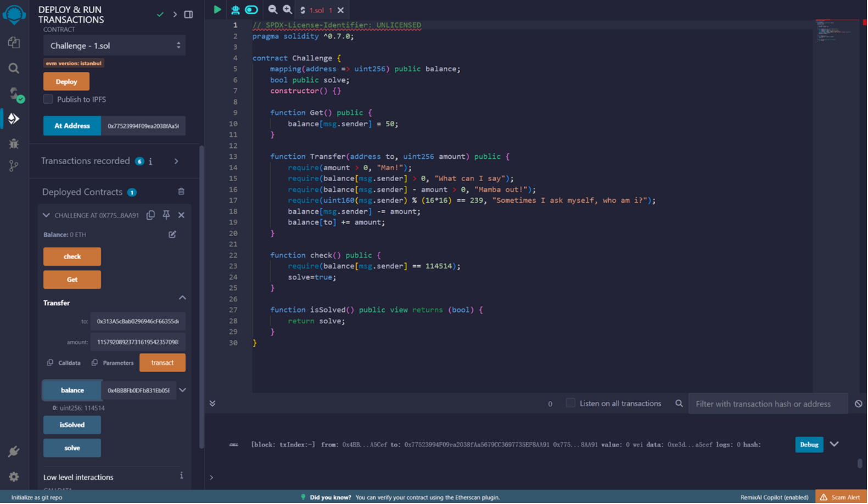Viewport: 868px width, 504px height.
Task: Toggle the side panel layout icon
Action: pyautogui.click(x=188, y=14)
